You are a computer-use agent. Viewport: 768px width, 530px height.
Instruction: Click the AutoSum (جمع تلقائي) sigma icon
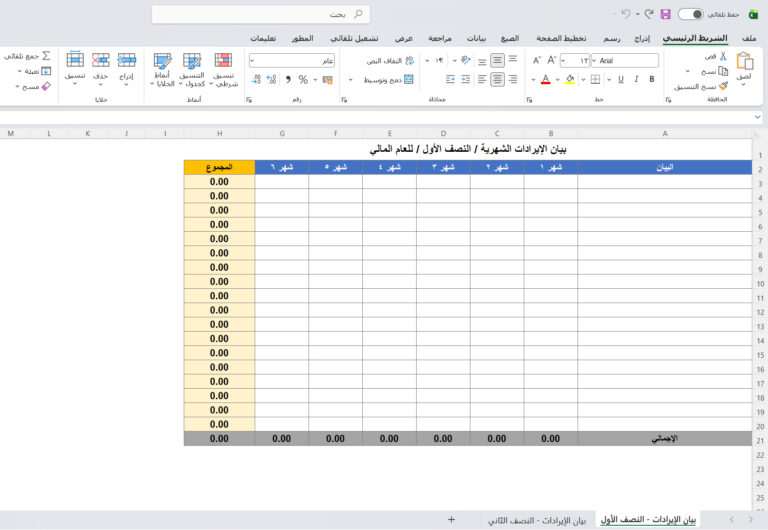[46, 57]
